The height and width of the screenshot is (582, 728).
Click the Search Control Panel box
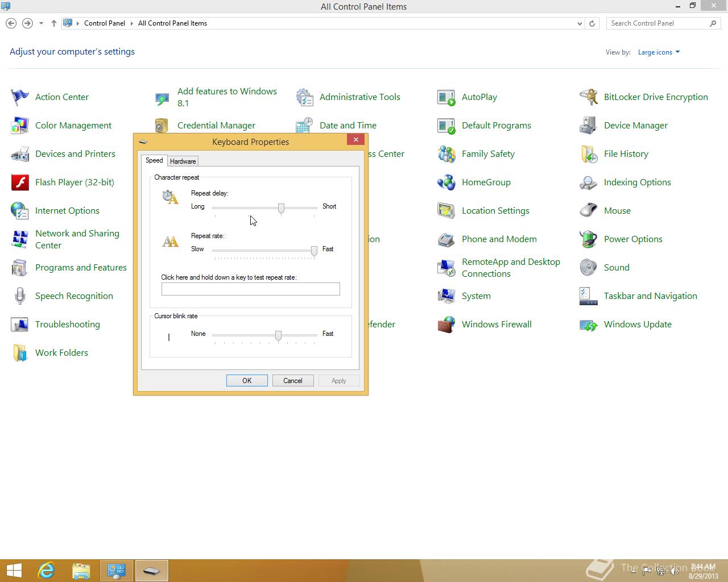(x=664, y=23)
